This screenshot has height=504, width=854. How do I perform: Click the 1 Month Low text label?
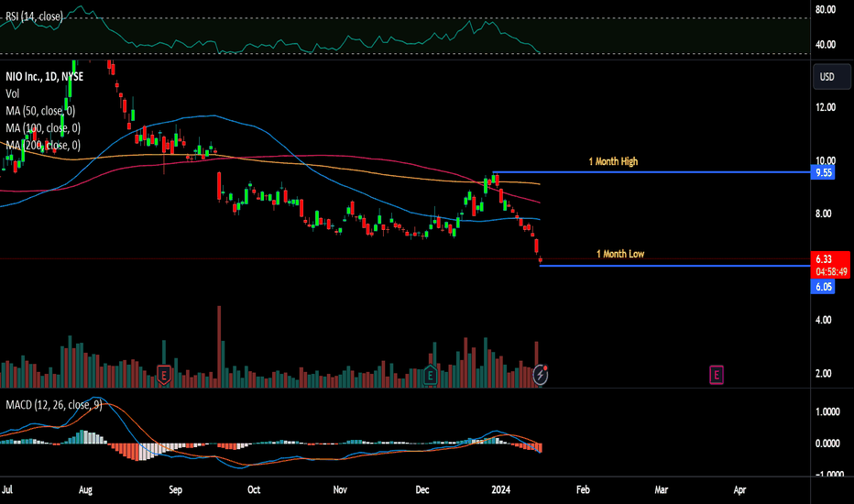click(620, 254)
